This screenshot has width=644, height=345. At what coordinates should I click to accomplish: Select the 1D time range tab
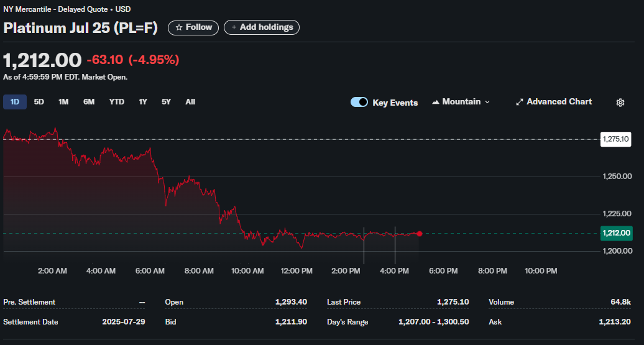(x=15, y=102)
